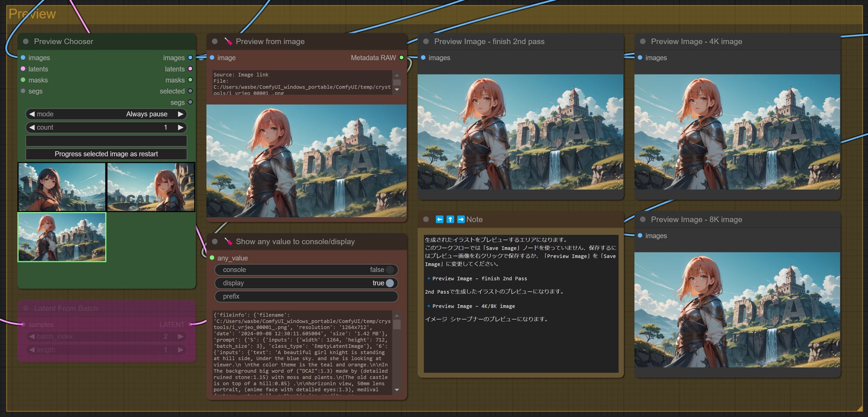Click the left arrow icon on Note title

(439, 219)
